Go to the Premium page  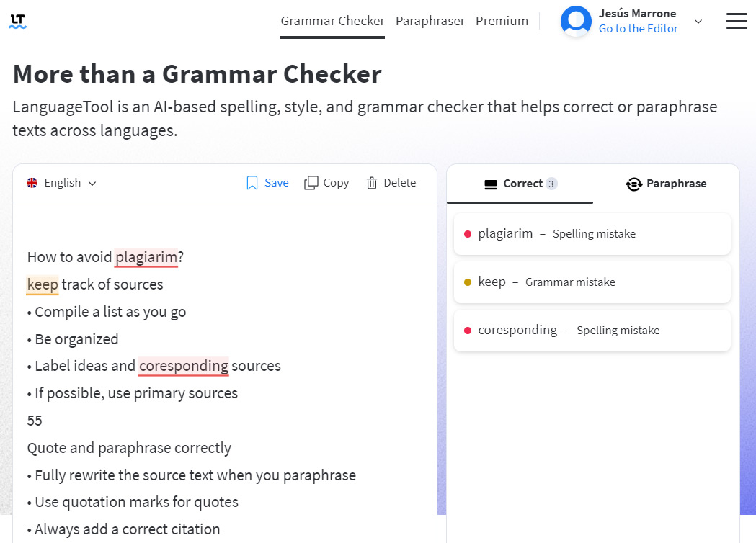coord(502,21)
